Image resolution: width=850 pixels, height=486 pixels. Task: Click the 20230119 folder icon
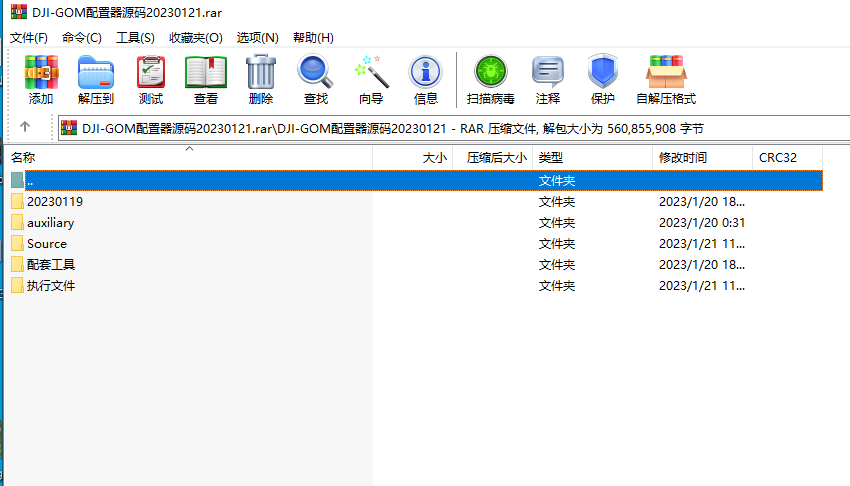pyautogui.click(x=17, y=202)
